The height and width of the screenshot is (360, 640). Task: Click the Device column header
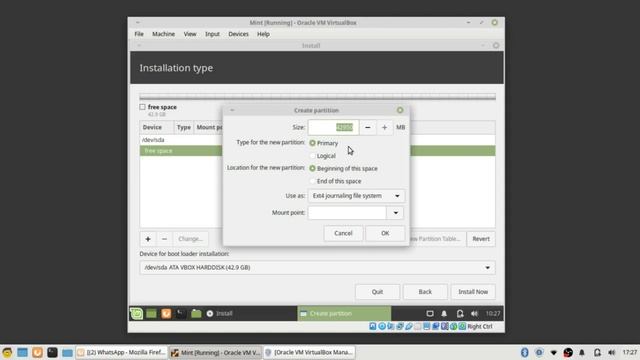click(157, 127)
